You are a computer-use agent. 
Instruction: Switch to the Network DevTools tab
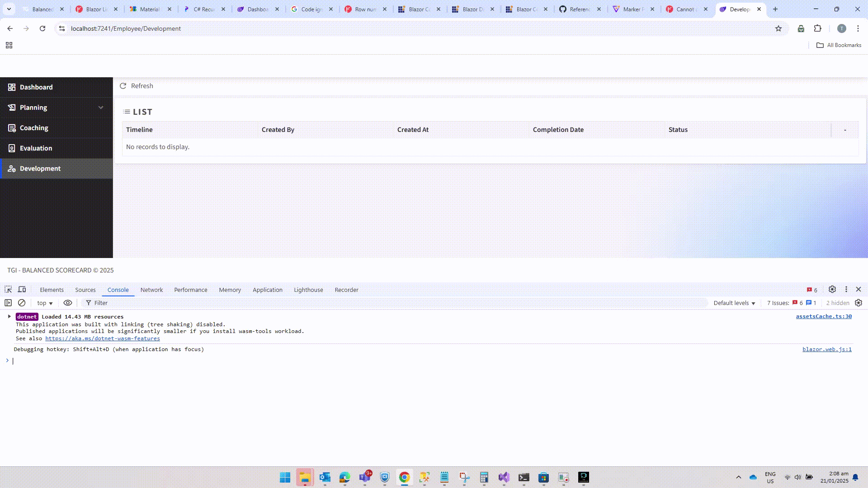(151, 290)
